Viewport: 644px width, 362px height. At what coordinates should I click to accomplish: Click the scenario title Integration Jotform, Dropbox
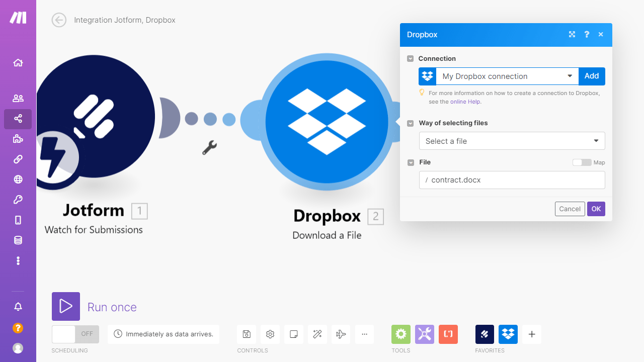[125, 20]
